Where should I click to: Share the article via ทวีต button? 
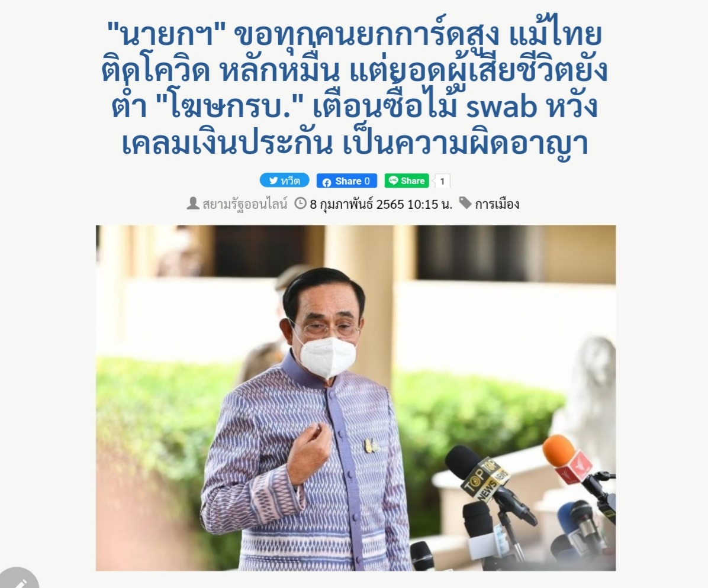[x=285, y=180]
